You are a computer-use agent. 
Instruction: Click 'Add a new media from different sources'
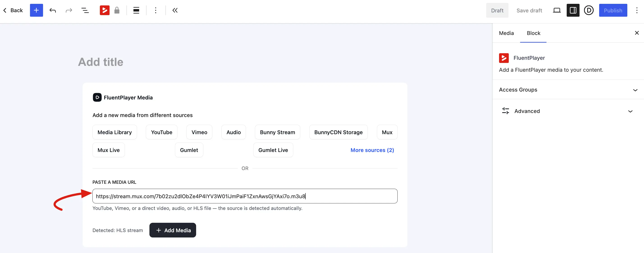tap(142, 115)
